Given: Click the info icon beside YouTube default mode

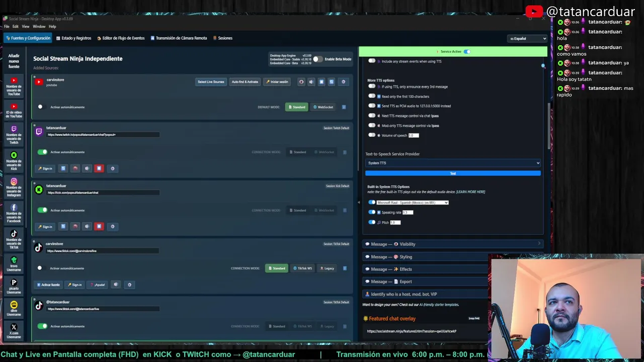Looking at the screenshot, I should [x=344, y=107].
